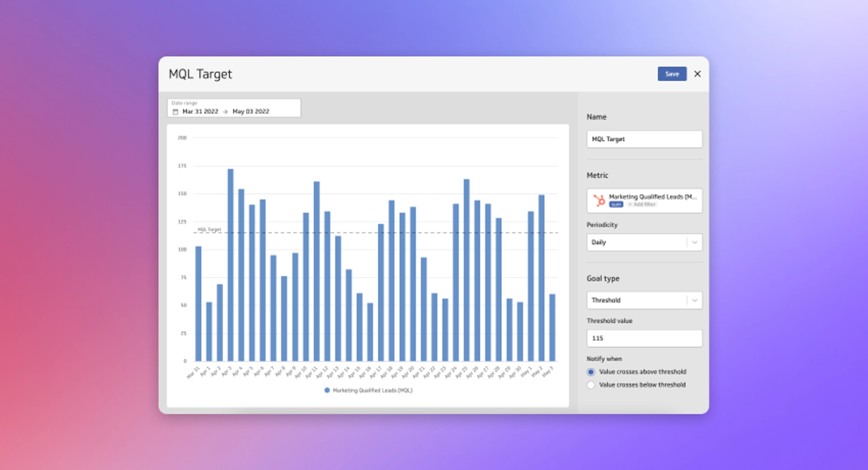The height and width of the screenshot is (470, 868).
Task: Click Add filter under the metric
Action: click(x=642, y=204)
